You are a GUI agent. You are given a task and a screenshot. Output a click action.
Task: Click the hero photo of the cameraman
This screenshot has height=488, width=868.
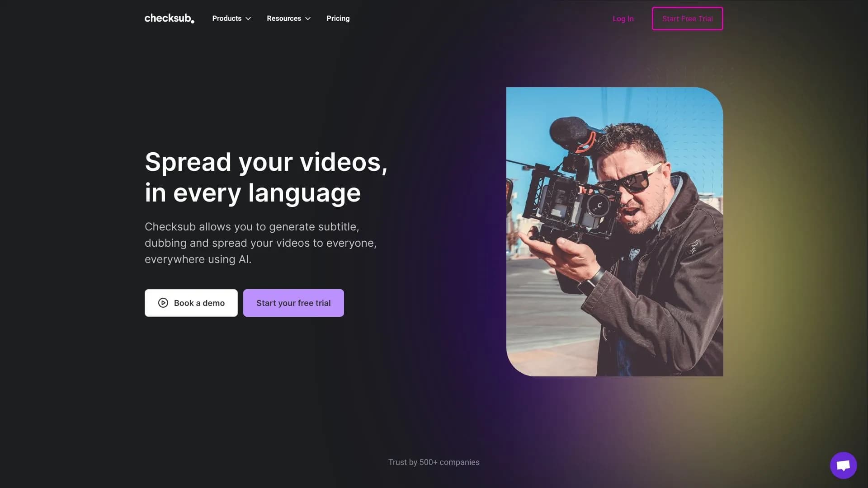tap(614, 231)
